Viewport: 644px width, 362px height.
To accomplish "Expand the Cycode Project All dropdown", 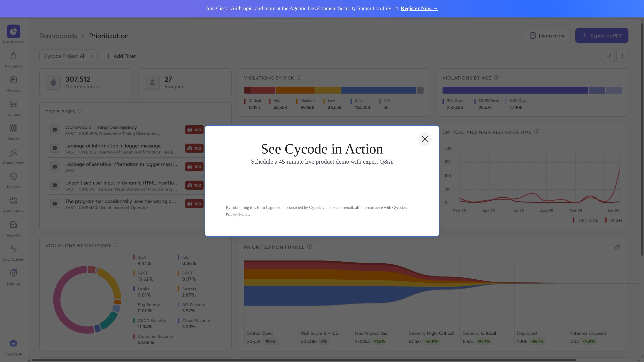I will click(68, 56).
